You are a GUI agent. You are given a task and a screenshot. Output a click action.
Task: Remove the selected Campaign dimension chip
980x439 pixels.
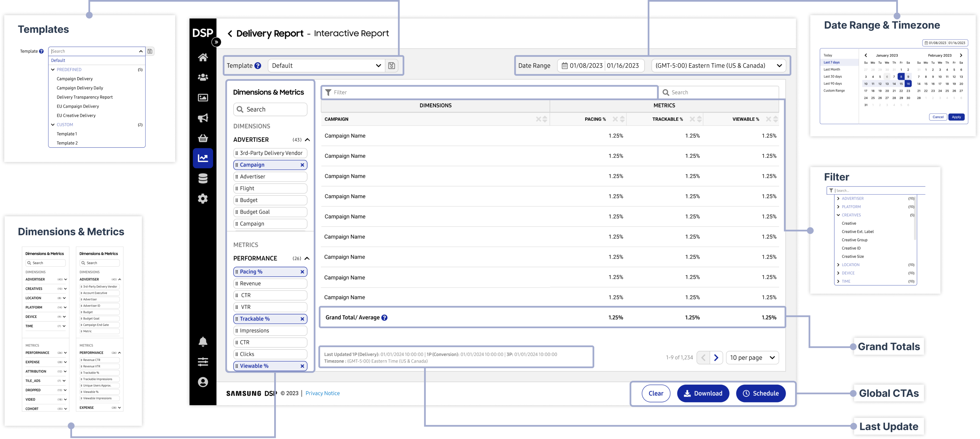pyautogui.click(x=302, y=165)
